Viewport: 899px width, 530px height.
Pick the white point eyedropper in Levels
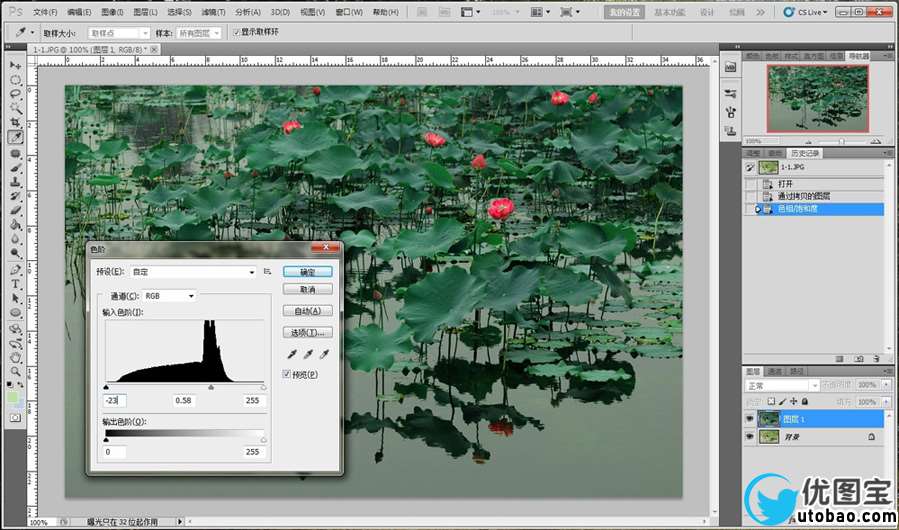(325, 354)
